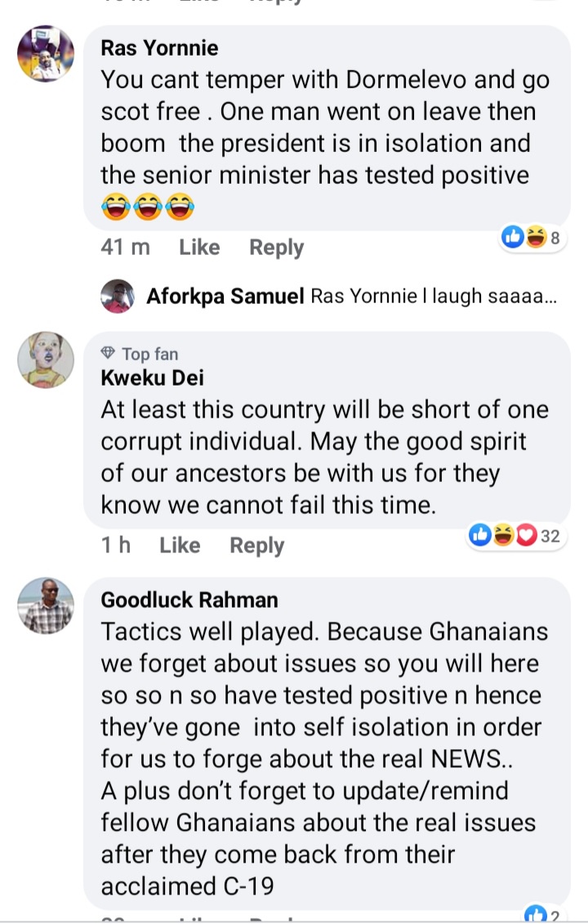The height and width of the screenshot is (924, 588).
Task: Like Ras Yornnie's comment
Action: coord(199,248)
